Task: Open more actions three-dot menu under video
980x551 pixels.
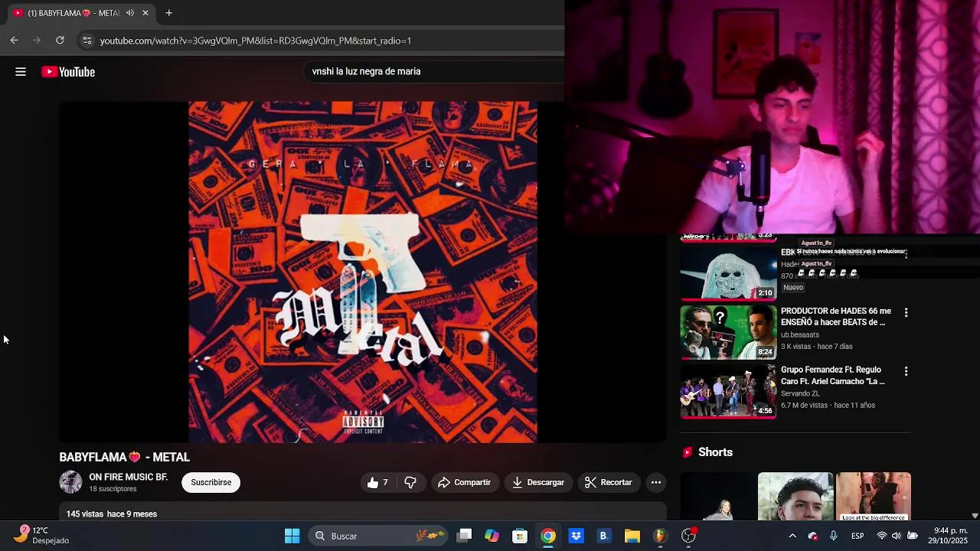Action: pos(656,482)
